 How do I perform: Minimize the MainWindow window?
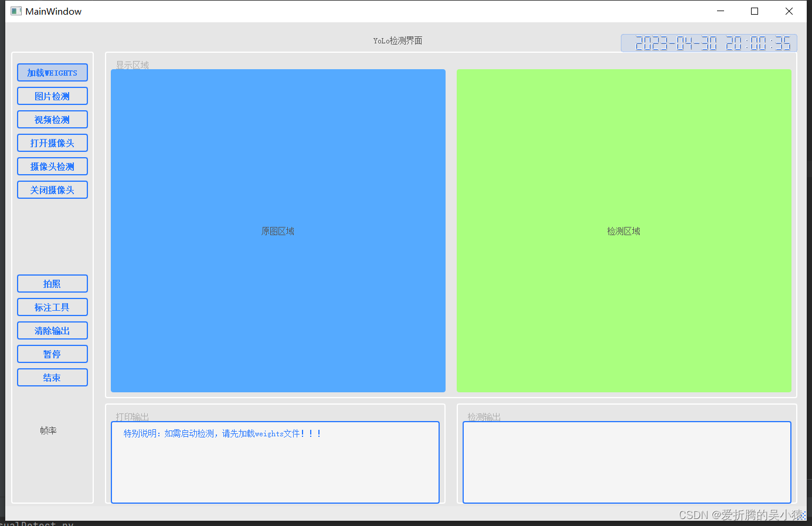[721, 11]
